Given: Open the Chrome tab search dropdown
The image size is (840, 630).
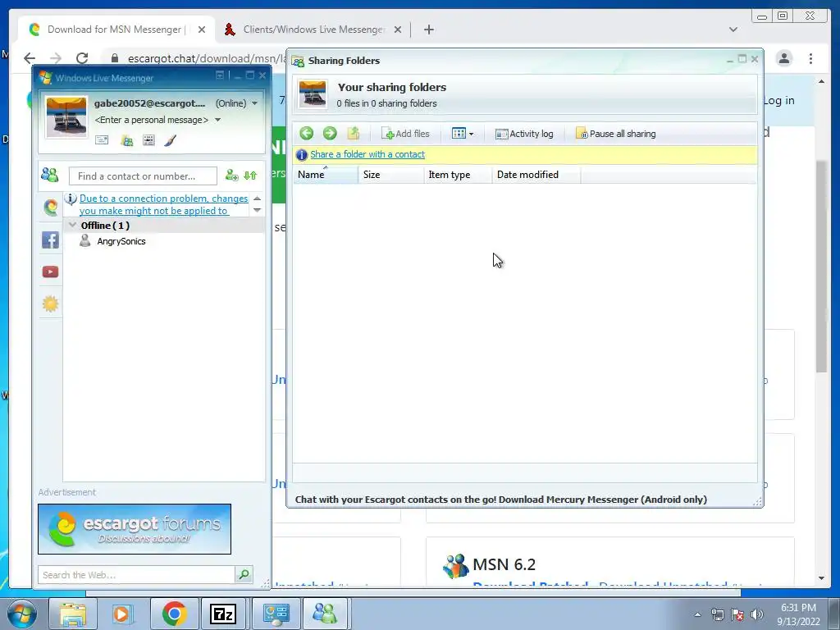Looking at the screenshot, I should coord(733,30).
